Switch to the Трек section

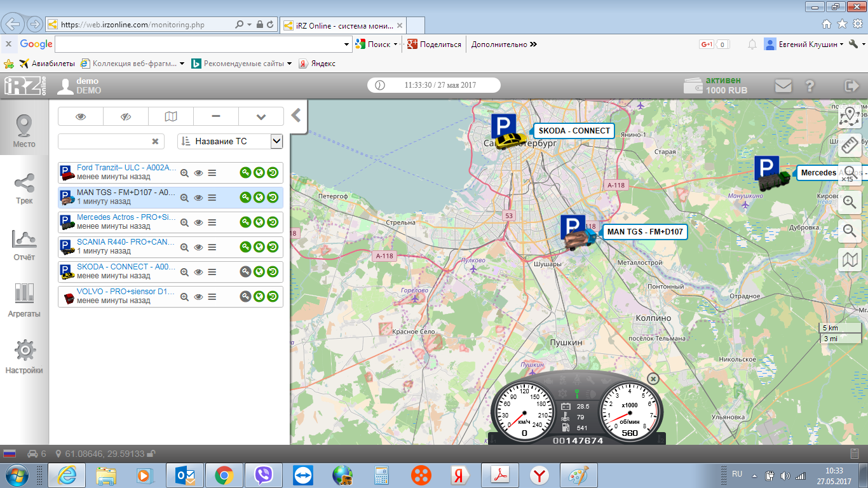coord(24,189)
